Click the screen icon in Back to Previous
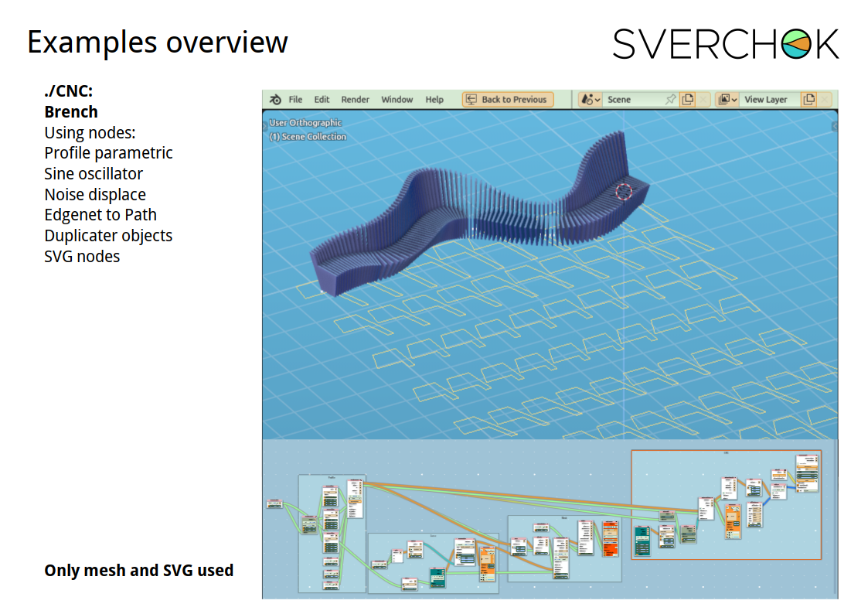 471,100
